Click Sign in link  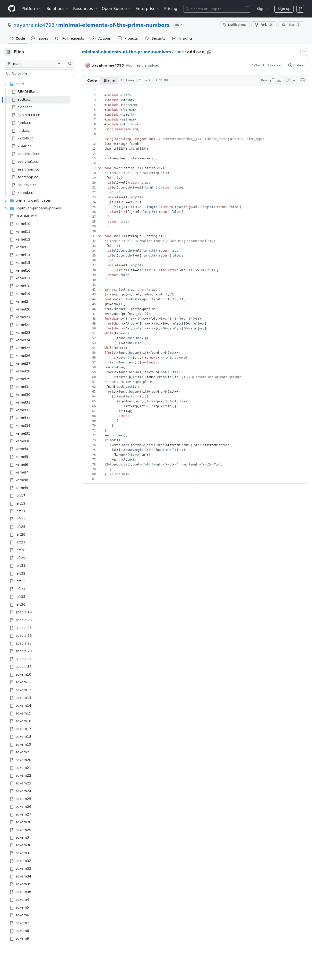coord(262,8)
